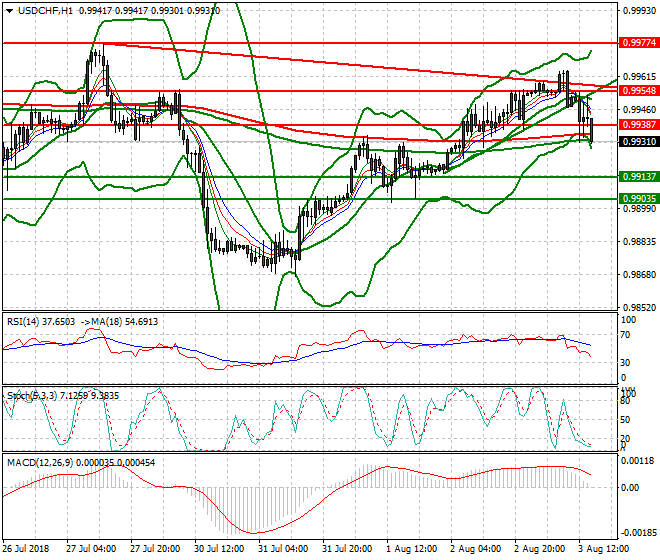660x560 pixels.
Task: Click the 0.99930 price scale value
Action: (639, 11)
